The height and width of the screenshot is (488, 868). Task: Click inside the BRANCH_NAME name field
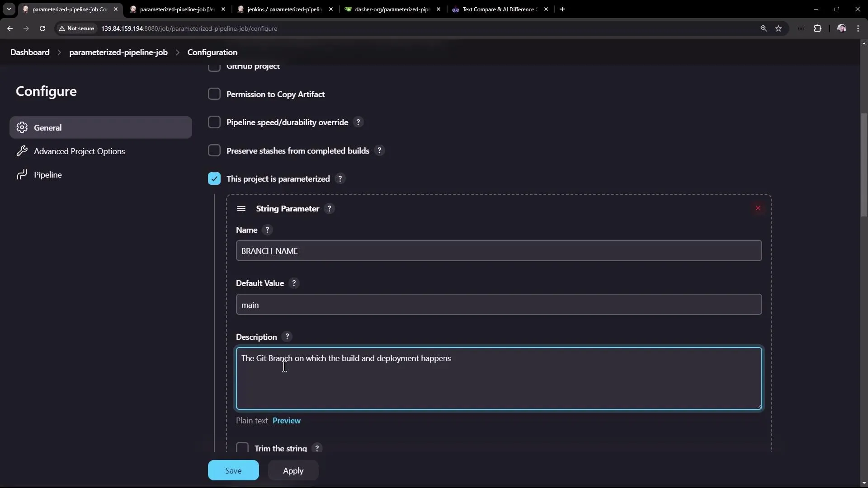[497, 251]
